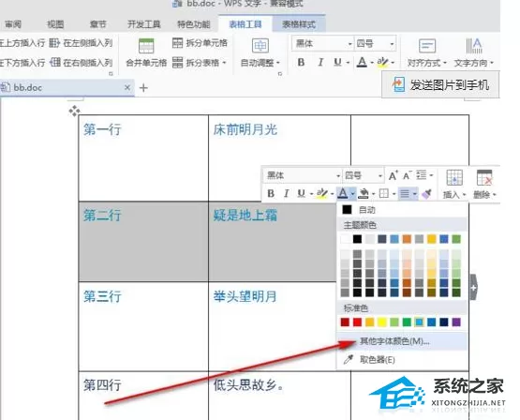Switch to the 表格样式 tab
Image resolution: width=520 pixels, height=420 pixels.
[299, 24]
